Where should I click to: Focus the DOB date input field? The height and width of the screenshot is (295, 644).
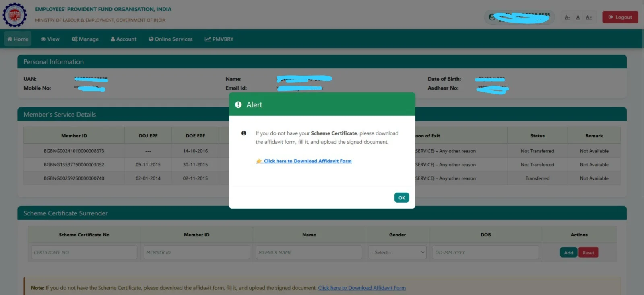[485, 252]
